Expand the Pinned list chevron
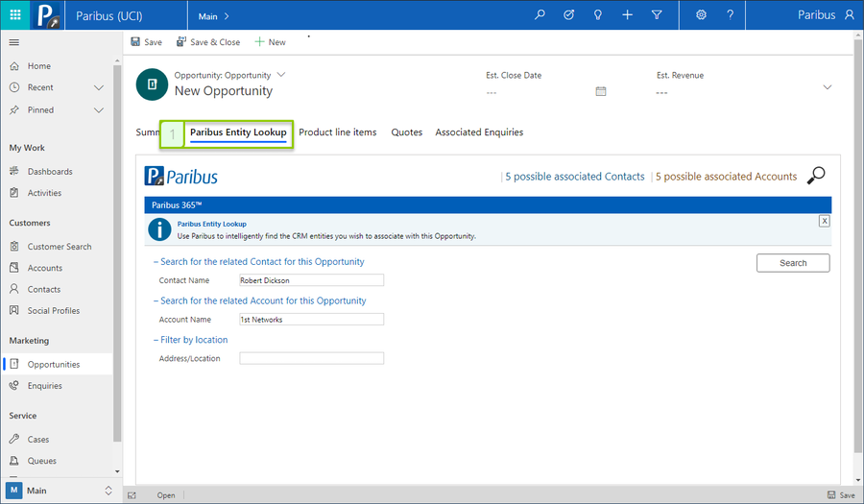 (x=99, y=110)
